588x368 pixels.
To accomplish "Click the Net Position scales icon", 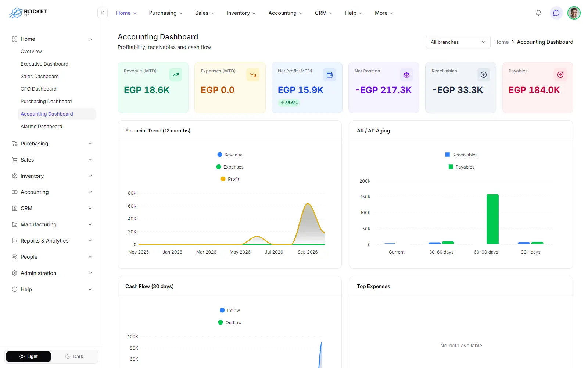I will click(406, 75).
